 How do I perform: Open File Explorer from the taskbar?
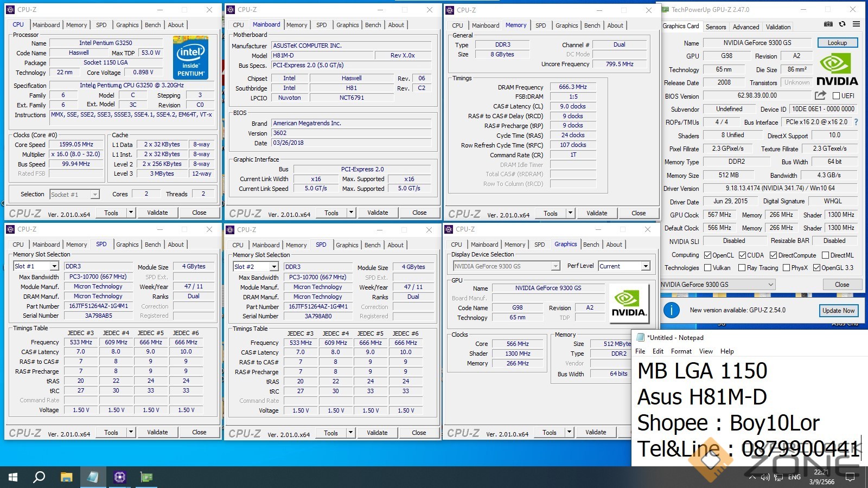(66, 477)
